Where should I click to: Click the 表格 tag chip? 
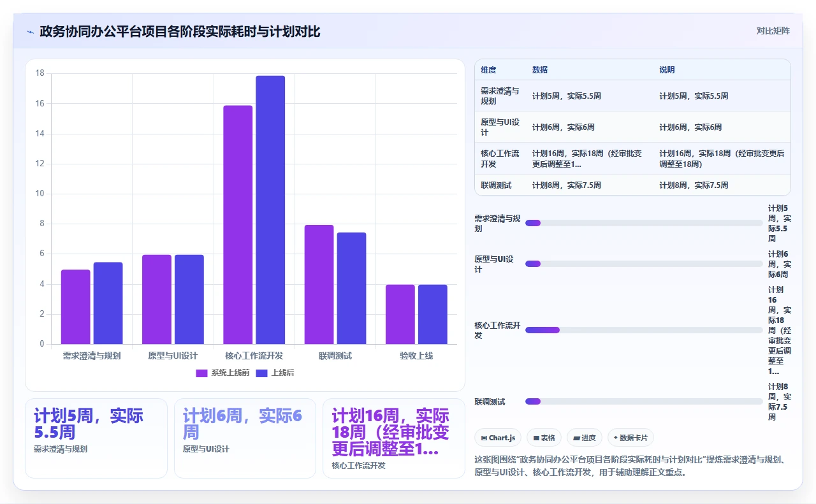pos(544,438)
